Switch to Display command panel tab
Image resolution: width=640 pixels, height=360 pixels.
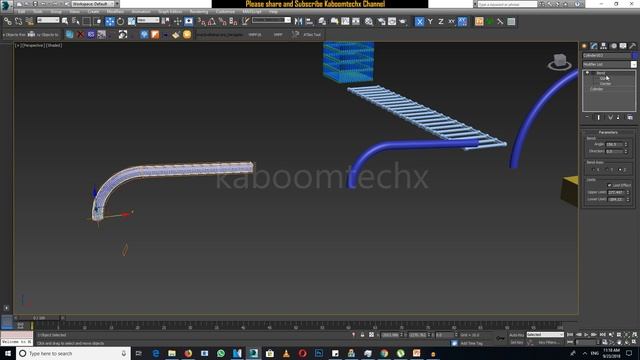coord(623,46)
